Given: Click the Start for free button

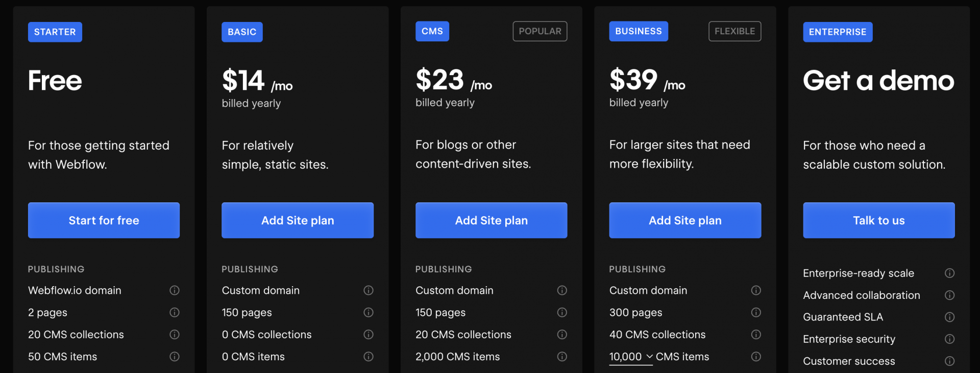Looking at the screenshot, I should tap(104, 220).
